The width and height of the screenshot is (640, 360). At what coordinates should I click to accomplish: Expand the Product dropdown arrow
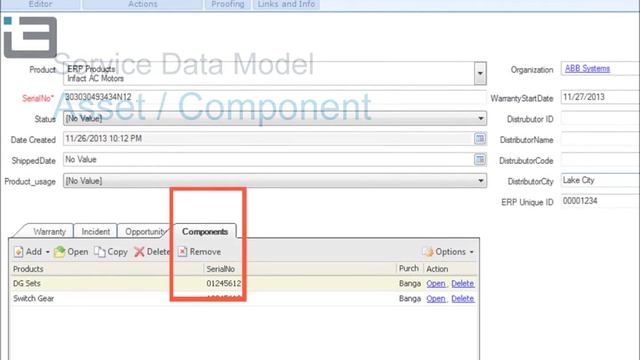[480, 73]
